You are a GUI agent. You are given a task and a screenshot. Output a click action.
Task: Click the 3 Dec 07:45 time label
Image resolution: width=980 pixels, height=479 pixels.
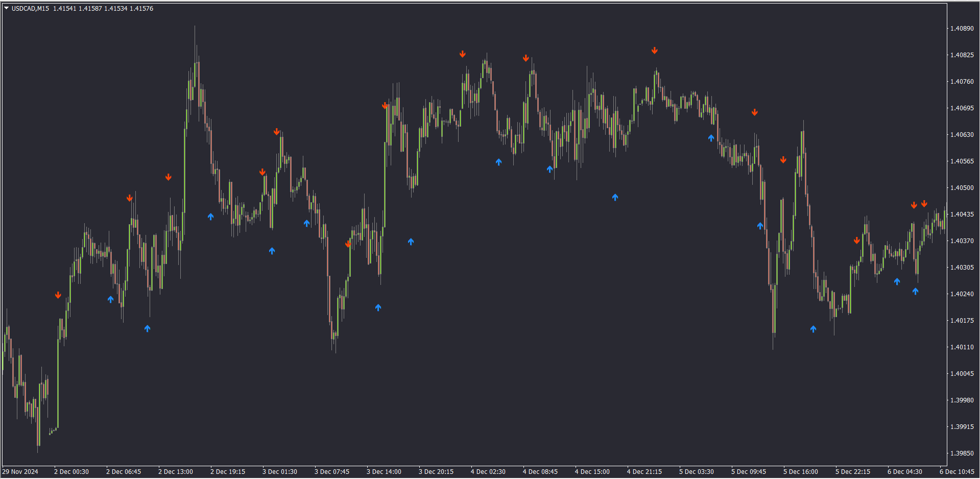pyautogui.click(x=332, y=472)
